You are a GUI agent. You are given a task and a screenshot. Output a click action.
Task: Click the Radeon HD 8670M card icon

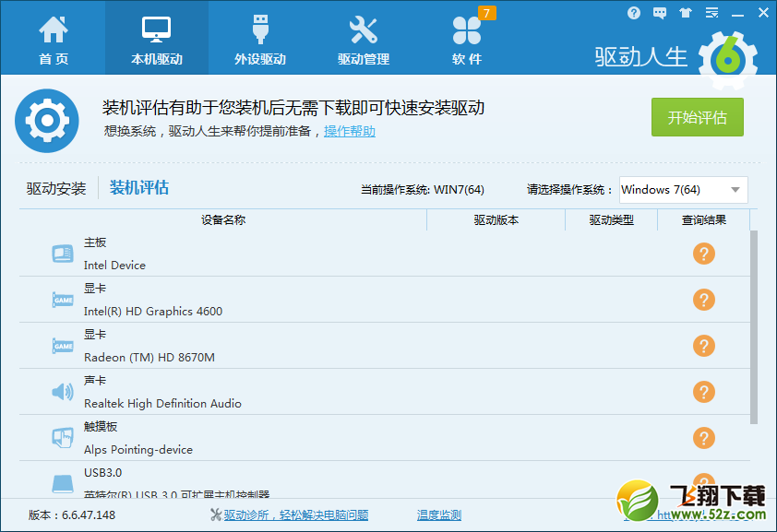(63, 346)
